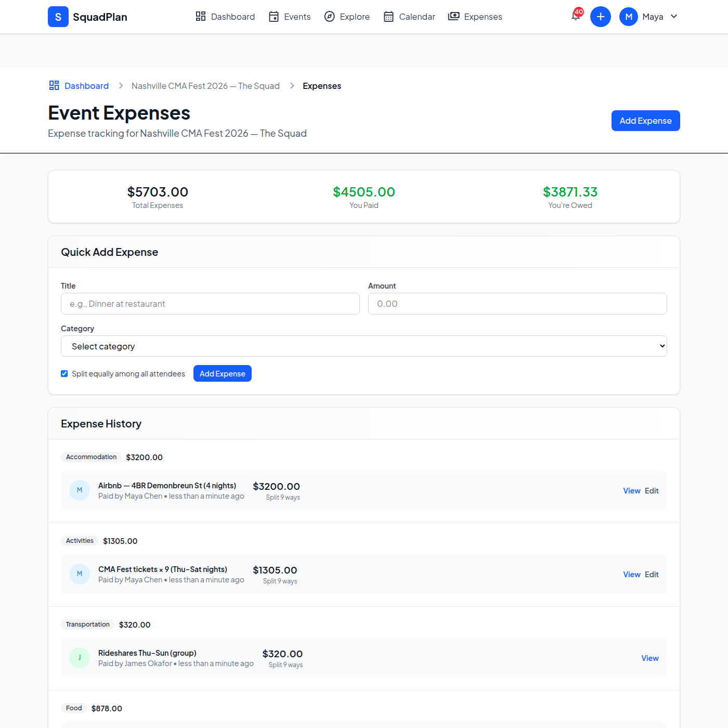The height and width of the screenshot is (728, 728).
Task: Edit the CMA Fest tickets expense
Action: pyautogui.click(x=651, y=574)
